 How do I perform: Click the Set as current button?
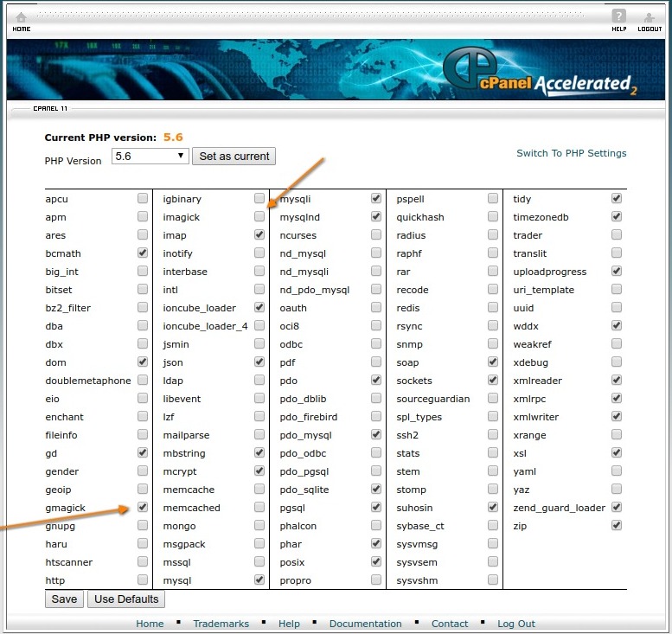(234, 156)
